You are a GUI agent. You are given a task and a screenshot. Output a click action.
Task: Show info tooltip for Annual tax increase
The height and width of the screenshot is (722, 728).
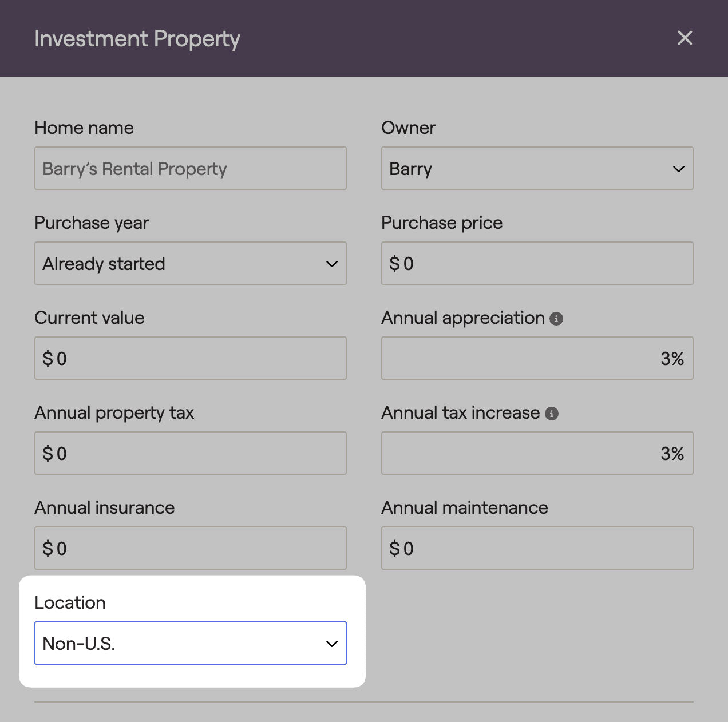click(x=552, y=414)
